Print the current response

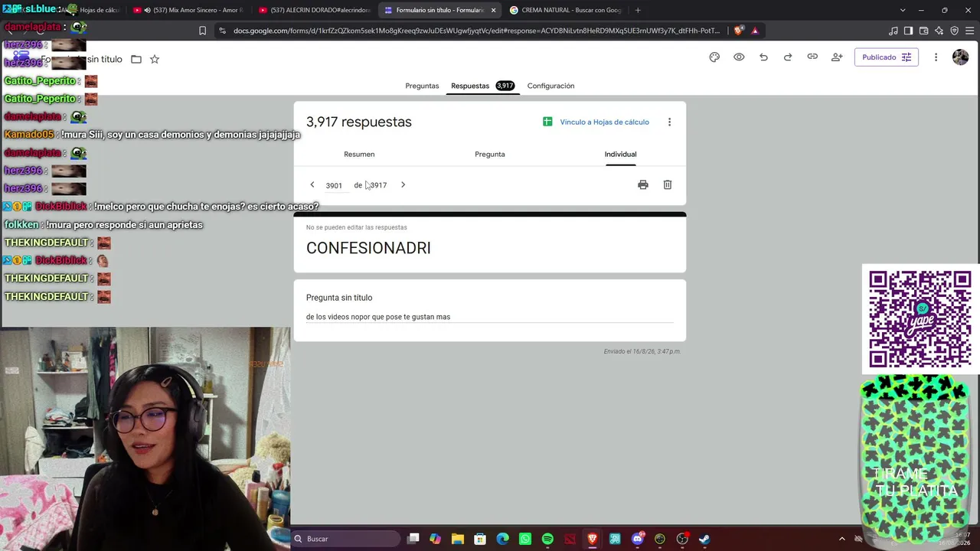coord(643,184)
